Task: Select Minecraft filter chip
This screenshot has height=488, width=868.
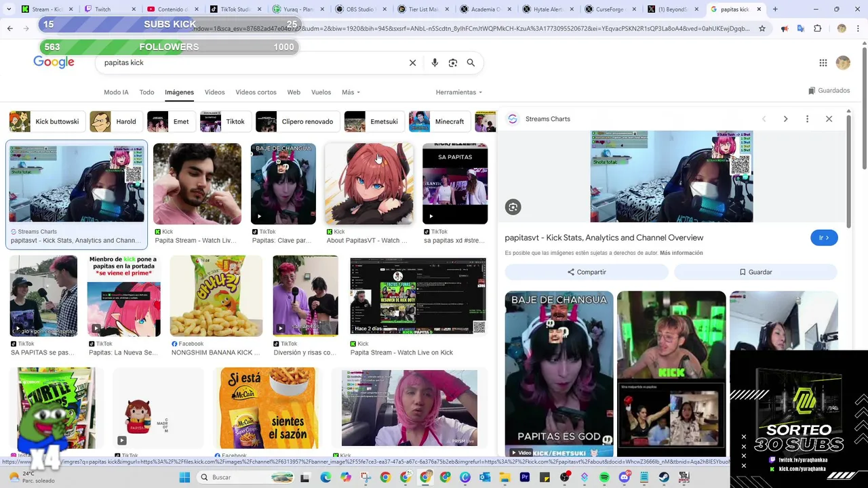Action: coord(439,121)
